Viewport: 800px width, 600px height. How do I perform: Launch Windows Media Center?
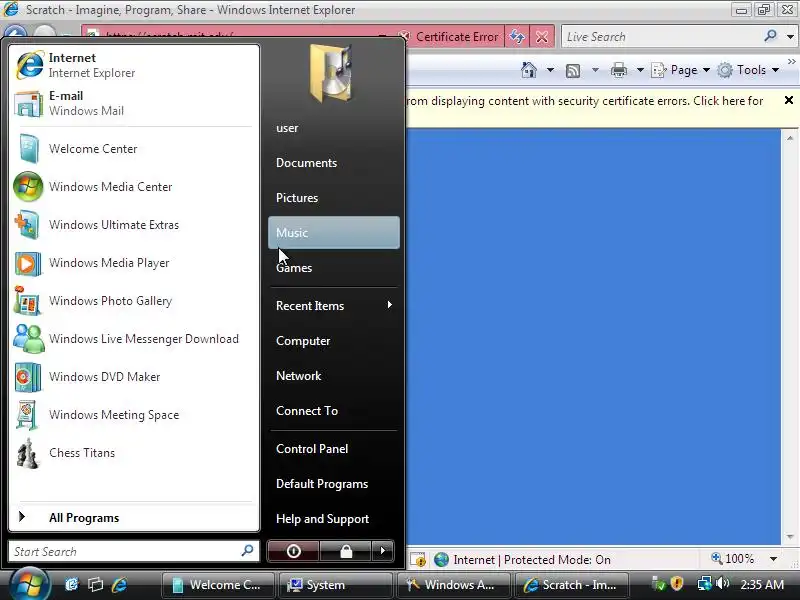[134, 187]
